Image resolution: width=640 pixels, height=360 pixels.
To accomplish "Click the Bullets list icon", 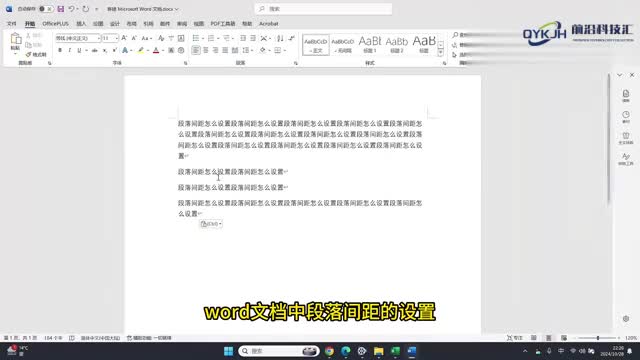I will (196, 38).
